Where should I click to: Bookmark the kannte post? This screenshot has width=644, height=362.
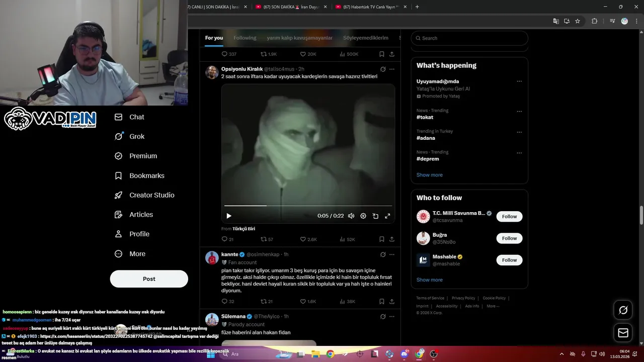382,302
